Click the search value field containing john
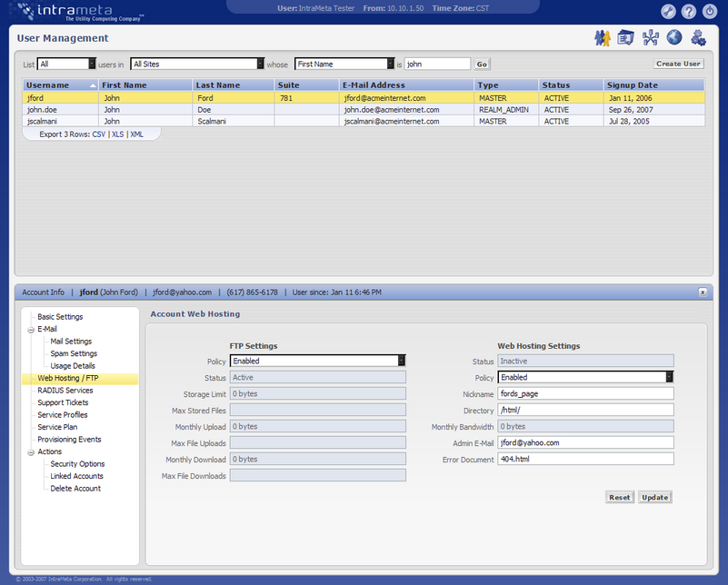Image resolution: width=728 pixels, height=585 pixels. (x=437, y=64)
